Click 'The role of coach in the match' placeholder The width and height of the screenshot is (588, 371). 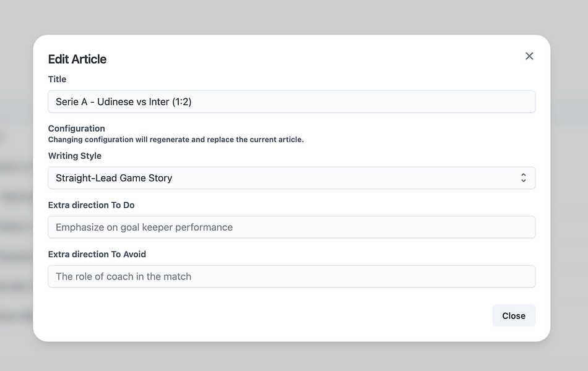click(123, 276)
